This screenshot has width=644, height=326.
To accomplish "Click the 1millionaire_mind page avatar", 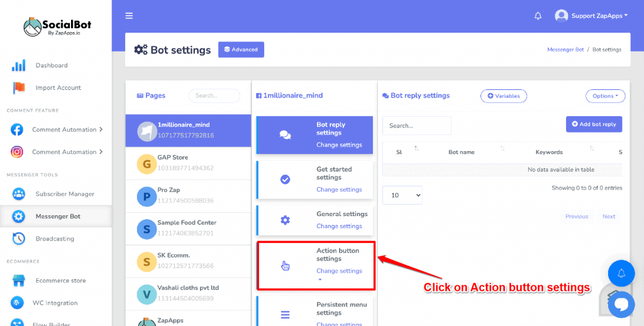I will 147,131.
